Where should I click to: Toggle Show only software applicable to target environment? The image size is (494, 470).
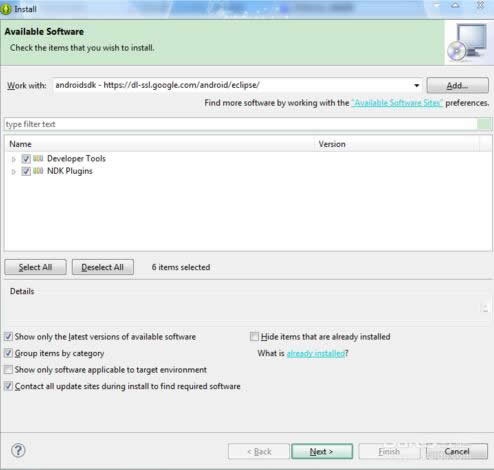pyautogui.click(x=8, y=369)
